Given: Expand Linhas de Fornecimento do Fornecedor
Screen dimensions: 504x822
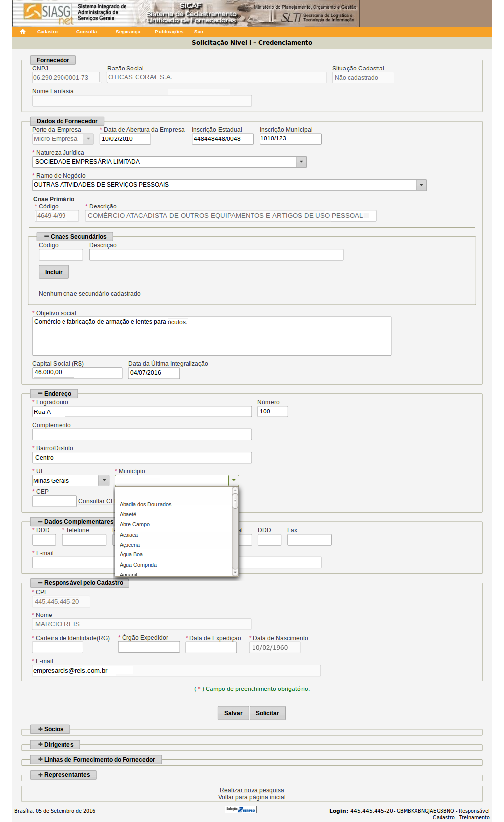Looking at the screenshot, I should click(x=96, y=760).
